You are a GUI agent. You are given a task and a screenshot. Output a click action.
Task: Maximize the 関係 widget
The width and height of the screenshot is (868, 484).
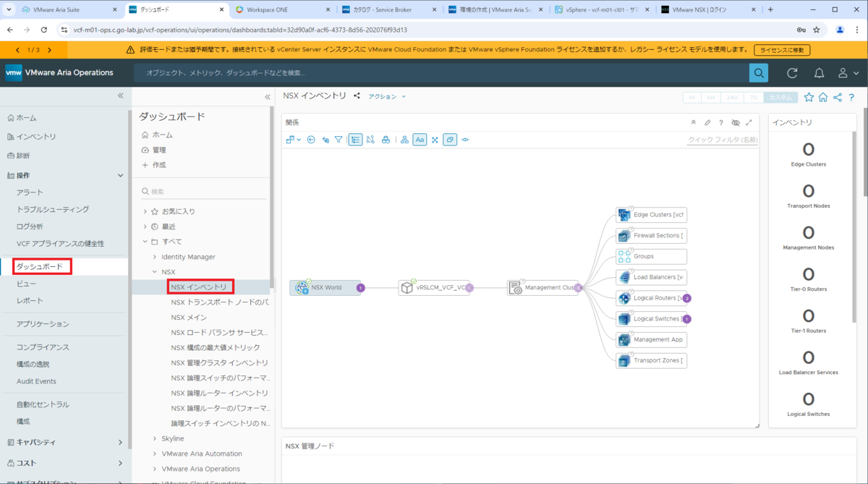(x=749, y=123)
